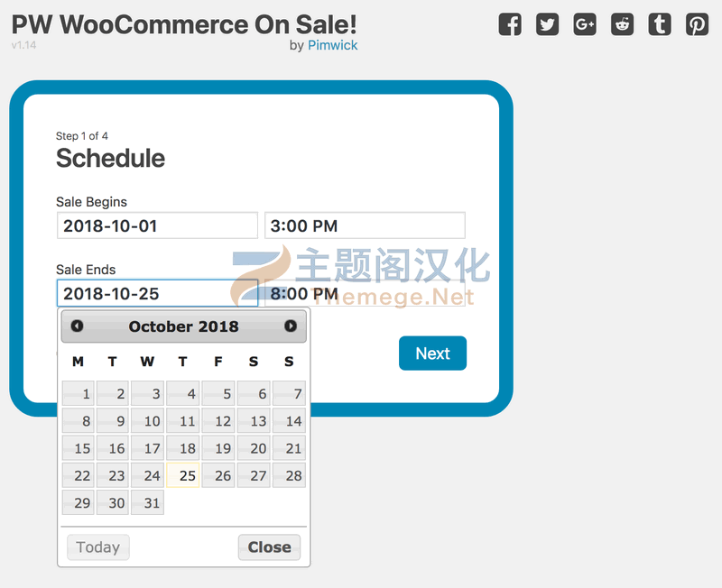Screen dimensions: 722x588
Task: Select October 11 in calendar
Action: click(x=183, y=420)
